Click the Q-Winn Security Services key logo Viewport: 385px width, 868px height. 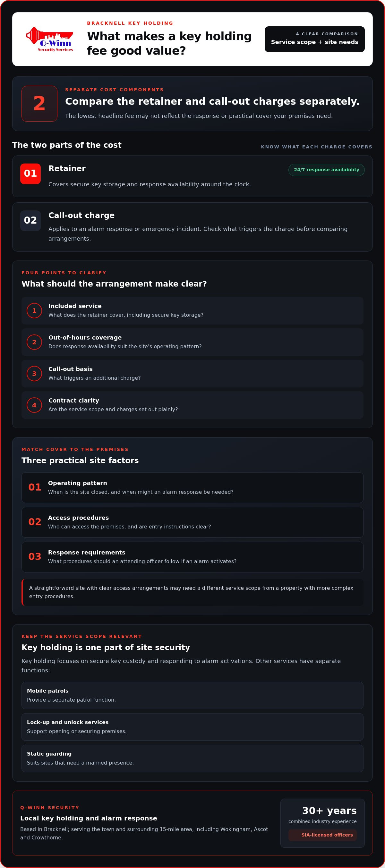point(49,39)
